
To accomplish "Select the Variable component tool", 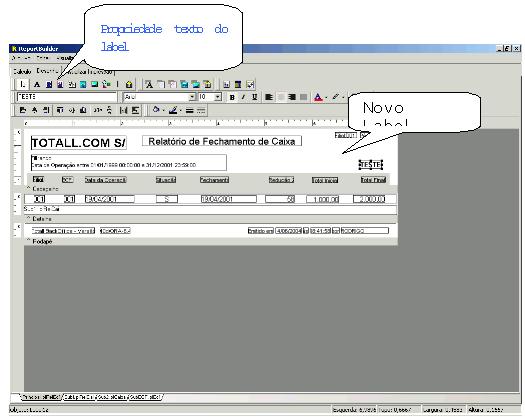I will click(83, 85).
